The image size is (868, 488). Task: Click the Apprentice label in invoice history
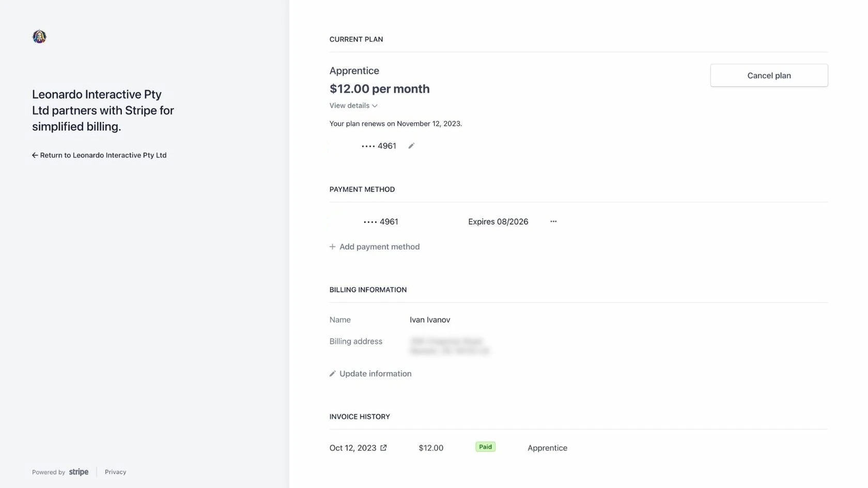547,448
